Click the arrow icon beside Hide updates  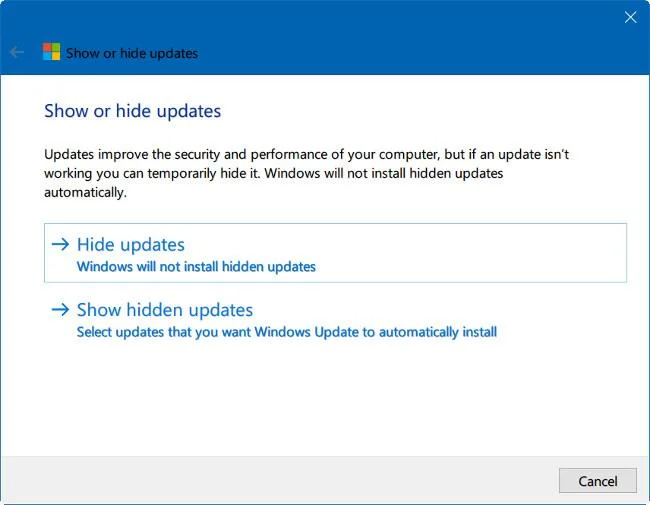(61, 244)
